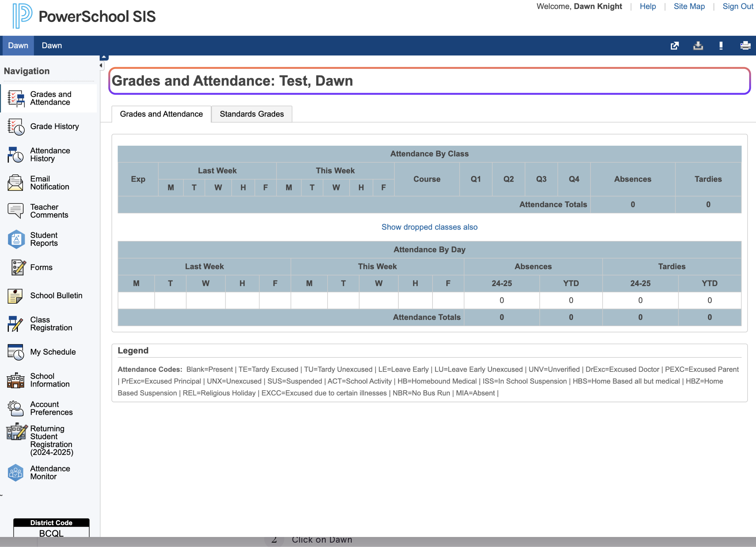The height and width of the screenshot is (547, 756).
Task: Click Show dropped classes also link
Action: tap(429, 227)
